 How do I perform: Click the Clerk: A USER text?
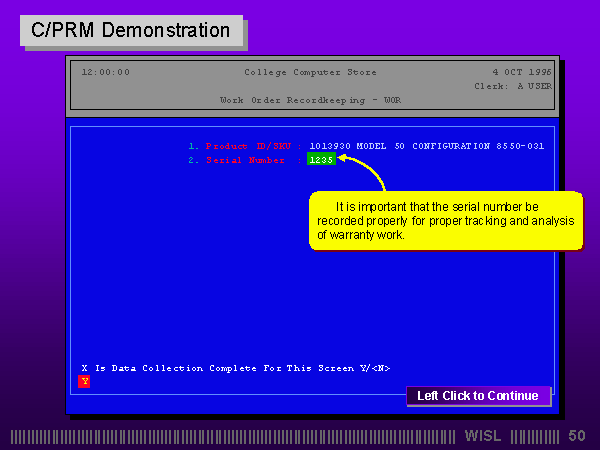(x=512, y=86)
